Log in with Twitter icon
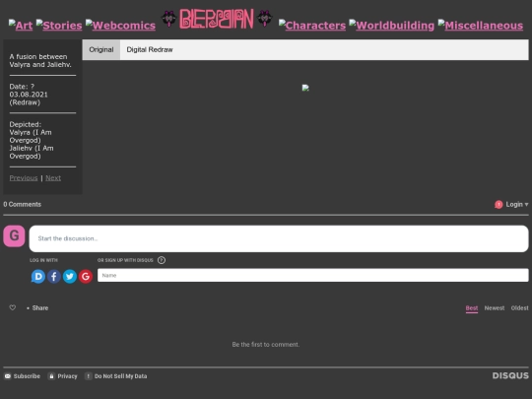The width and height of the screenshot is (532, 399). (70, 277)
